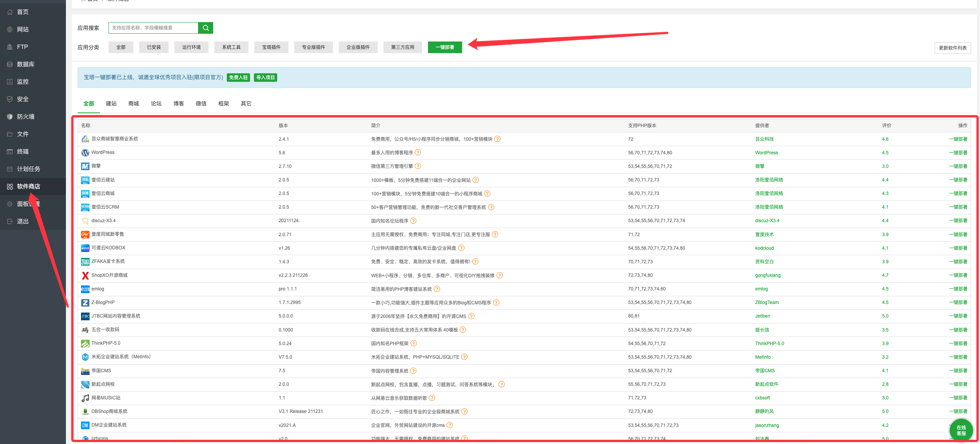Open provider link 洛阳壹佰网络 for 壹佰云建站

click(x=769, y=180)
